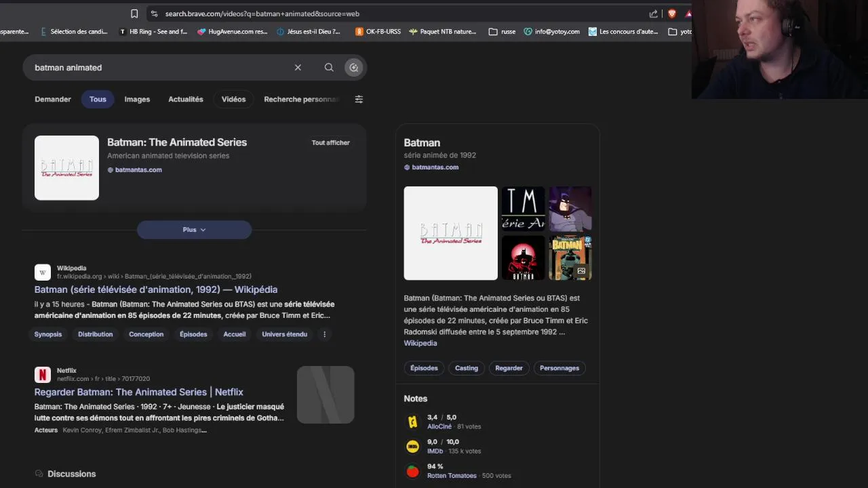Image resolution: width=868 pixels, height=488 pixels.
Task: Open Brave Shields lion icon
Action: click(672, 14)
